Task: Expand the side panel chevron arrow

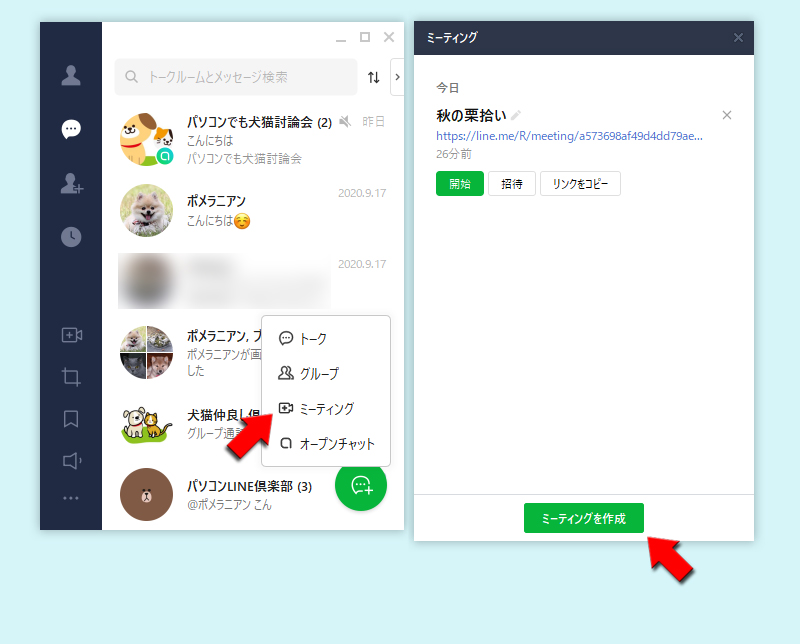Action: [397, 77]
